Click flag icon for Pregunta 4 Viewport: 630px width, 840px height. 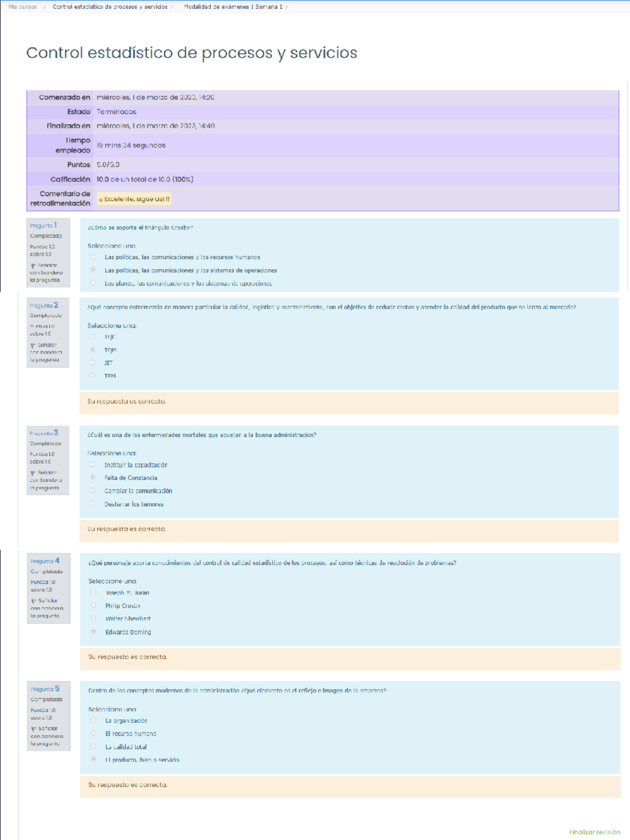pyautogui.click(x=34, y=601)
